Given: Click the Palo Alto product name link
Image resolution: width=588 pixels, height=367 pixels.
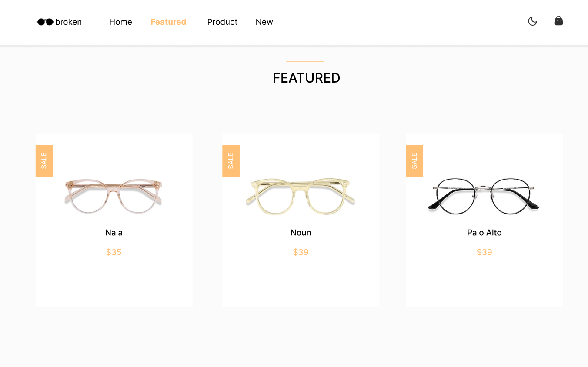Looking at the screenshot, I should tap(484, 232).
